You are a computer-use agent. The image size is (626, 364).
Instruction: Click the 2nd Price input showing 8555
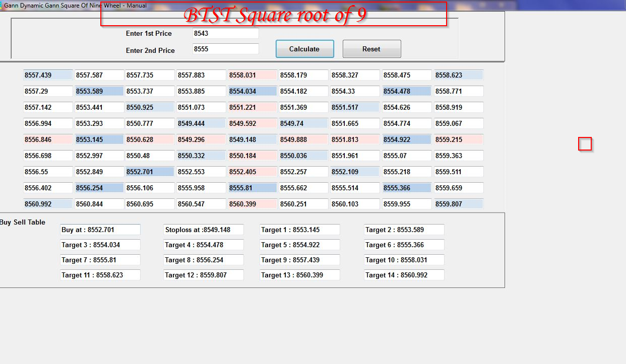(225, 49)
